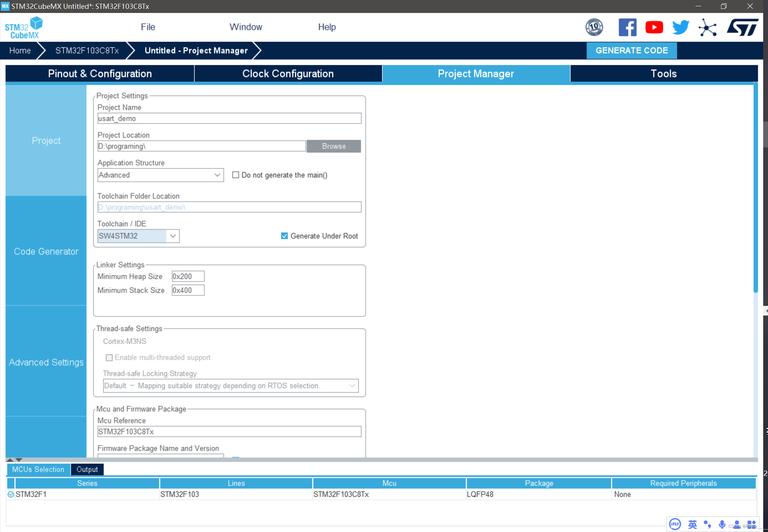Viewport: 768px width, 532px height.
Task: Click the collapse-down arrow of bottom panel
Action: click(x=19, y=460)
